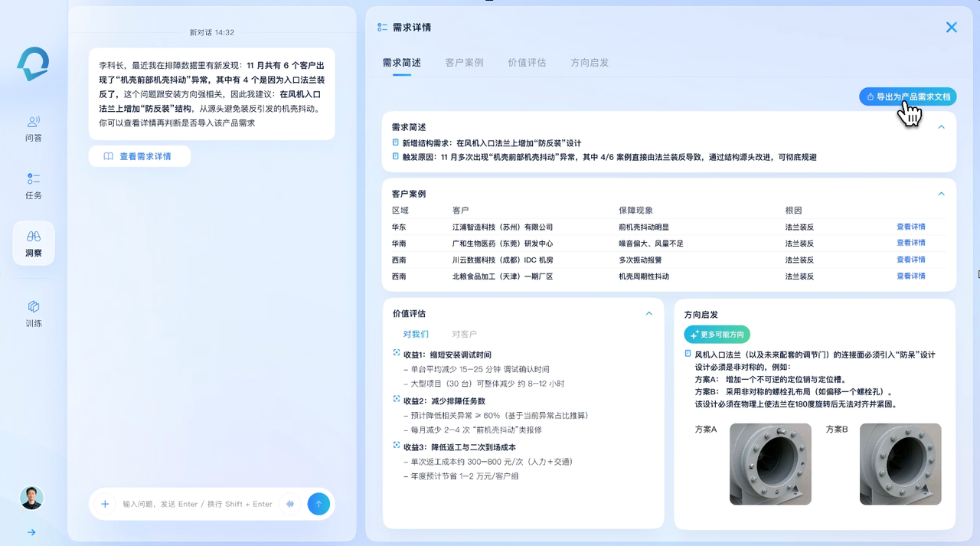Switch to the 客户案例 tab
The height and width of the screenshot is (546, 980).
point(464,63)
